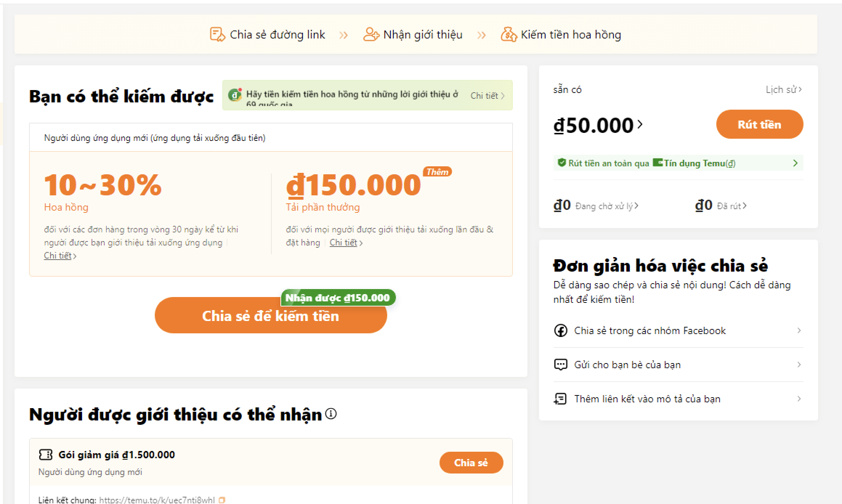Open Lịch sử history page
Screen dimensions: 842x504
[x=783, y=89]
